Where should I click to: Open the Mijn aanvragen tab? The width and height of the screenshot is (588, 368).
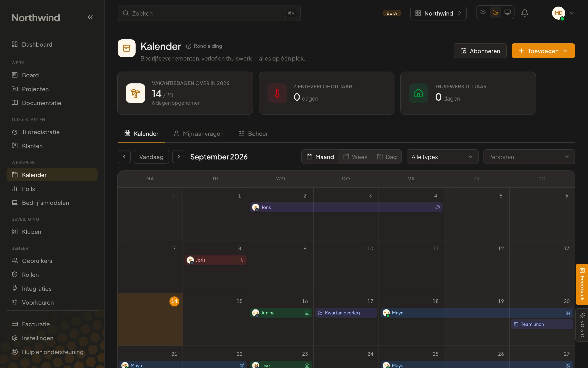[x=198, y=134]
